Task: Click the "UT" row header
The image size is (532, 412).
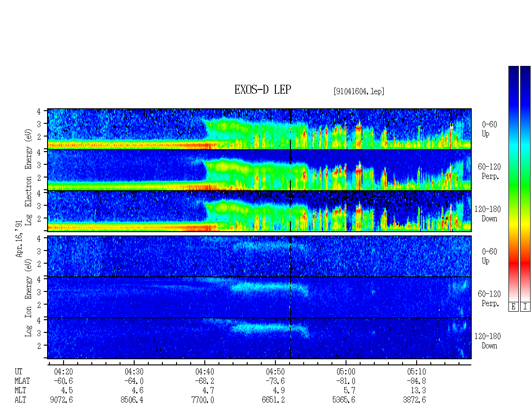Action: [x=18, y=372]
